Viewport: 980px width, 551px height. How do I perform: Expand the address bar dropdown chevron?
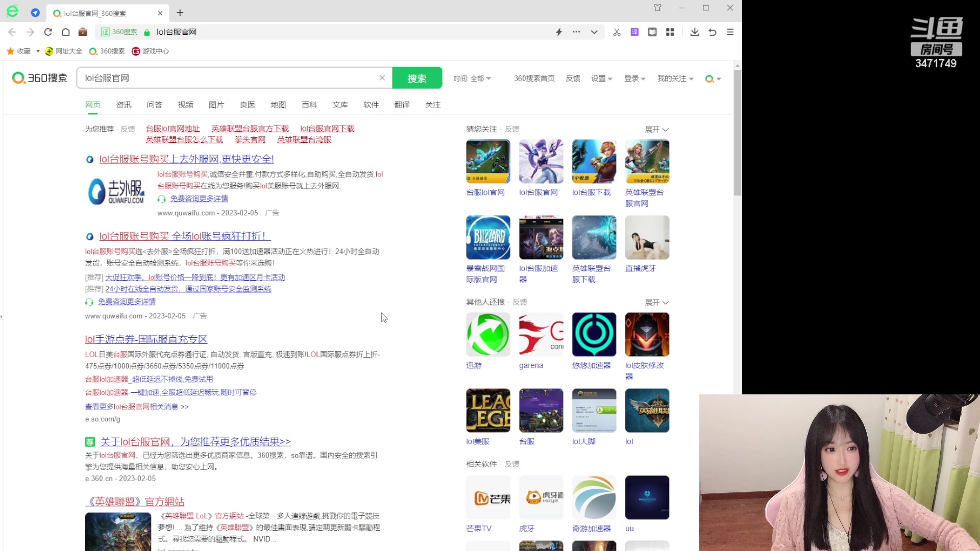coord(594,32)
